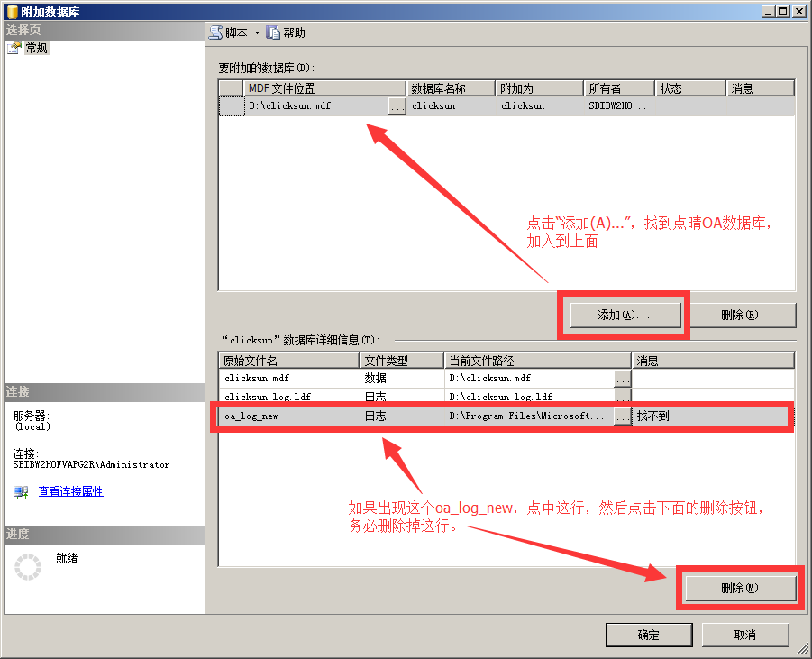812x659 pixels.
Task: Click the database icon in title bar
Action: pyautogui.click(x=11, y=10)
